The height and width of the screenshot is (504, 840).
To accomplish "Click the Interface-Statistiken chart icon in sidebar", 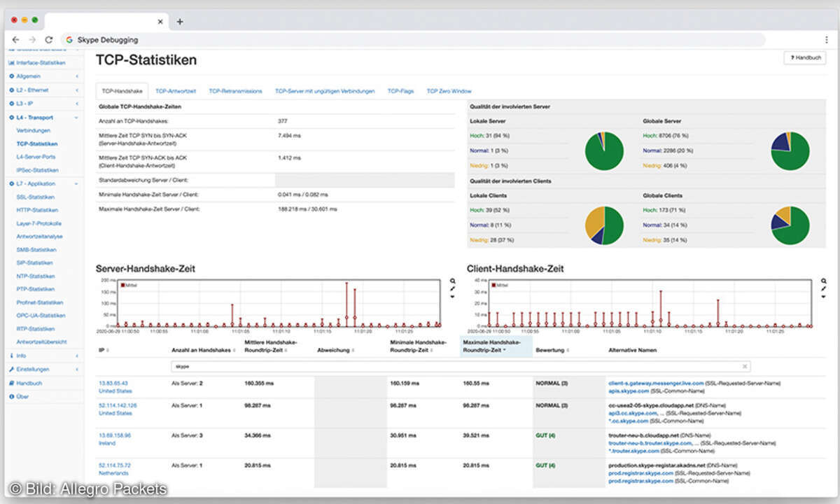I will (x=12, y=63).
